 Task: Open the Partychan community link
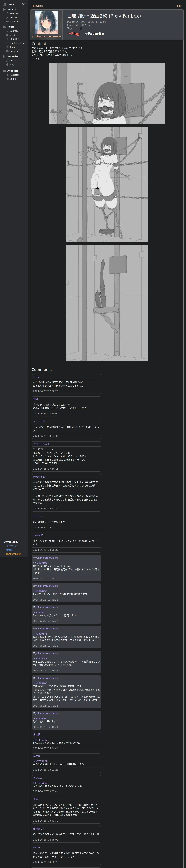[11, 546]
